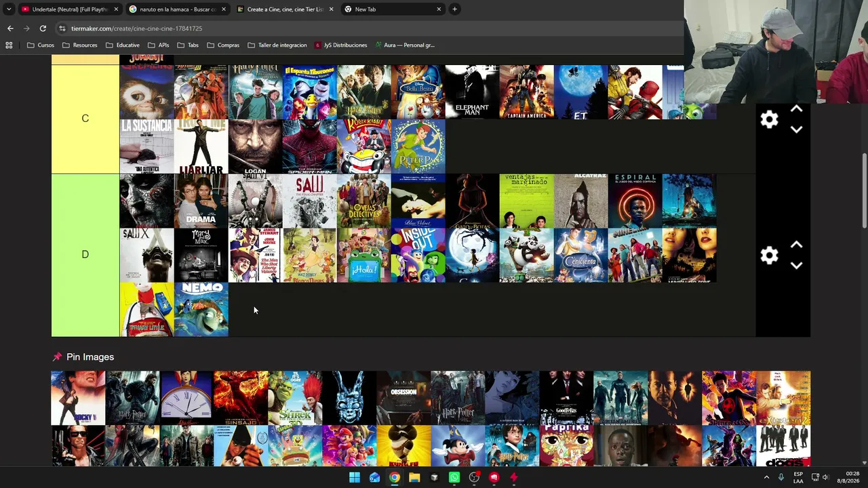The image size is (868, 488).
Task: Open the Resources bookmark folder
Action: (79, 45)
